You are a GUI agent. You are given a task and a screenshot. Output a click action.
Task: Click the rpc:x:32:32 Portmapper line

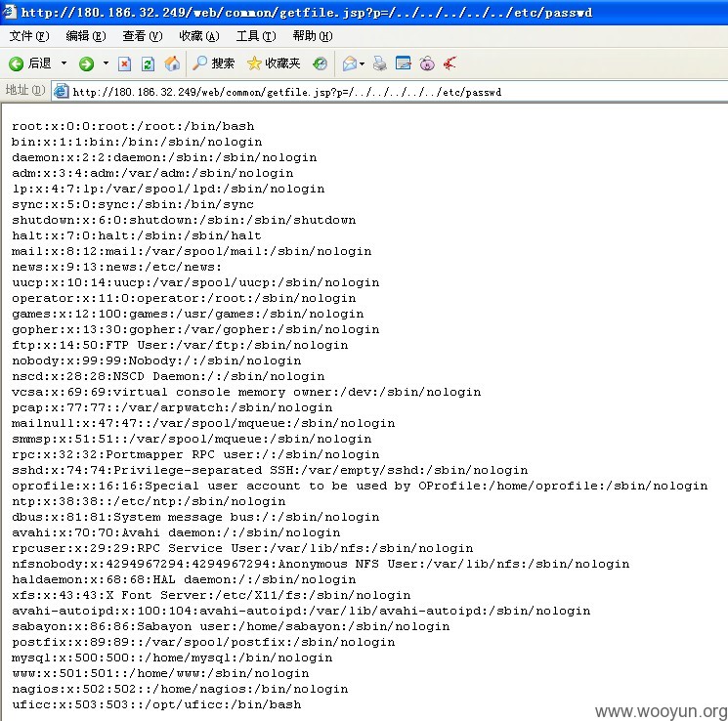(x=195, y=454)
